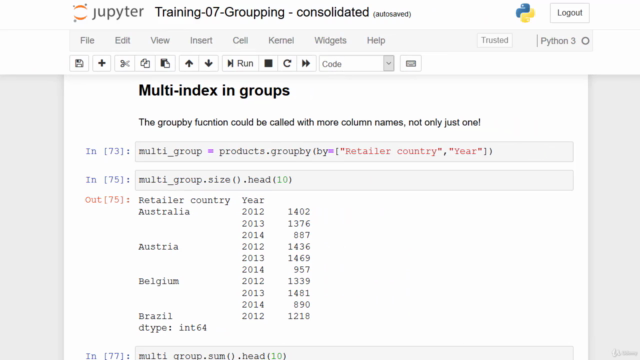
Task: Open the Cell menu
Action: click(240, 40)
